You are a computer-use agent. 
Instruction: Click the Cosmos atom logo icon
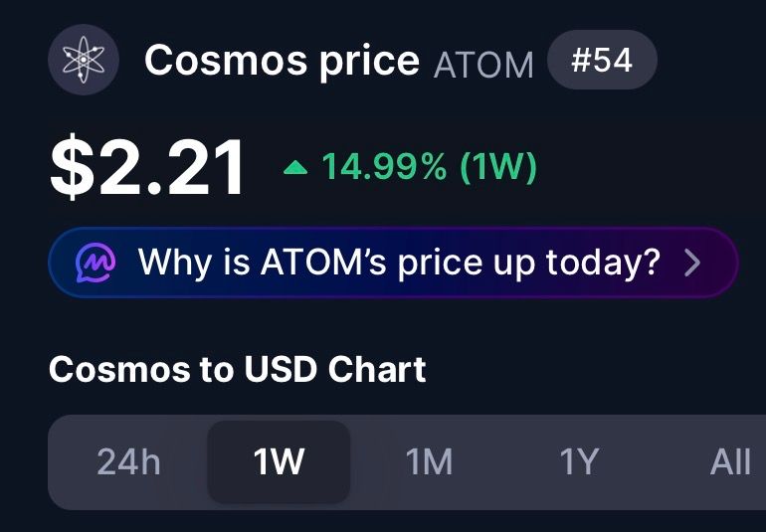84,60
